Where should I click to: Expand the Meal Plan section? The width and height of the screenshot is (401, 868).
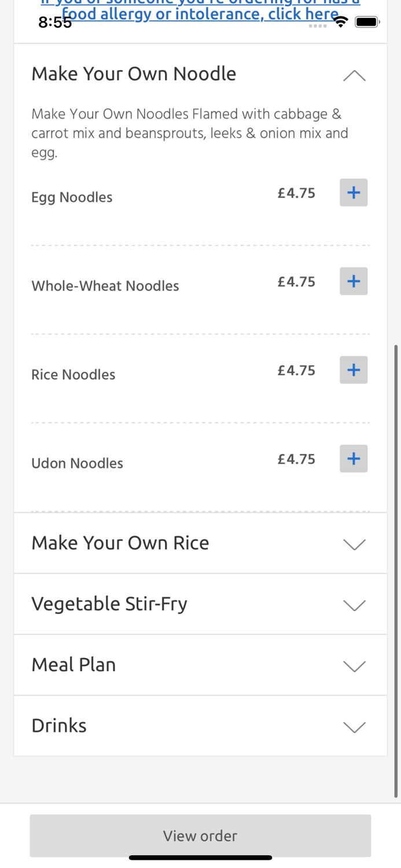354,665
